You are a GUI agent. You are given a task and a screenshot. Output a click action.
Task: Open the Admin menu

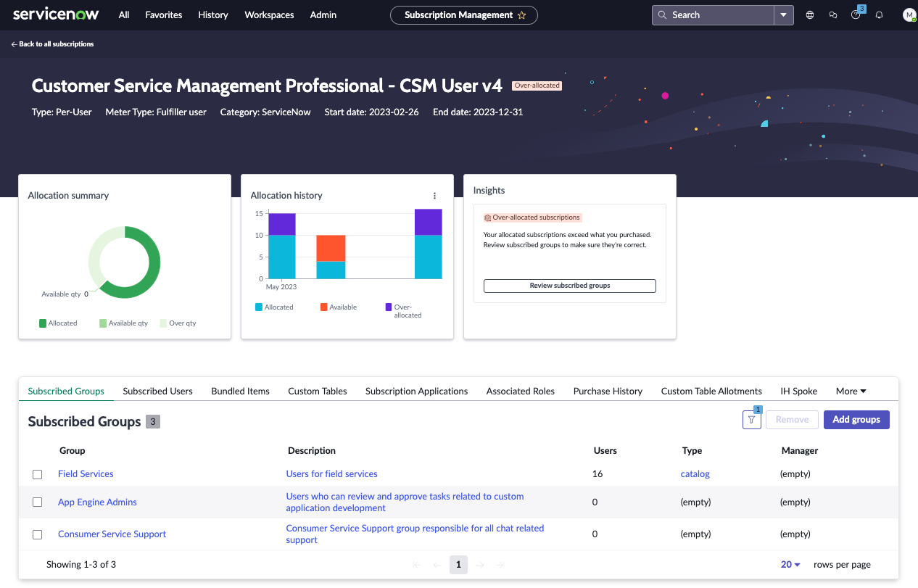coord(323,15)
